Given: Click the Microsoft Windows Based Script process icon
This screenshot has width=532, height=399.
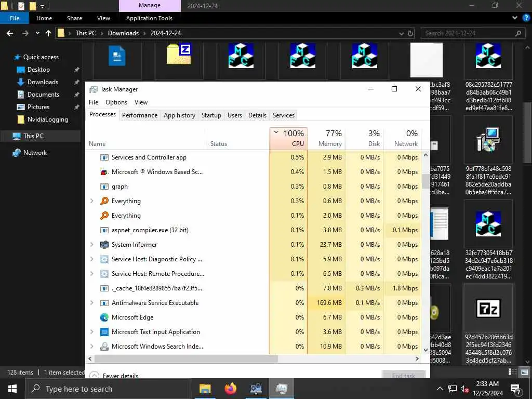Looking at the screenshot, I should tap(104, 172).
